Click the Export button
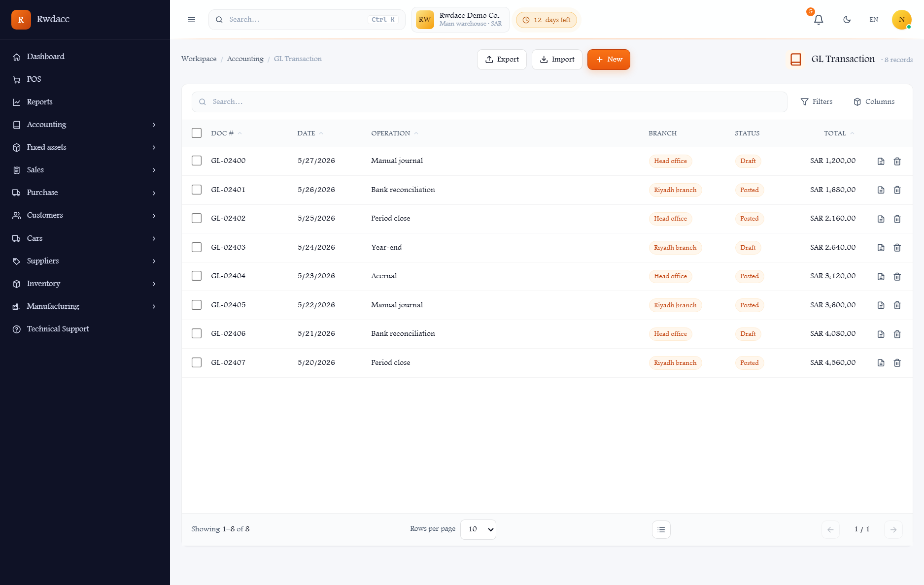Viewport: 924px width, 585px height. [502, 60]
